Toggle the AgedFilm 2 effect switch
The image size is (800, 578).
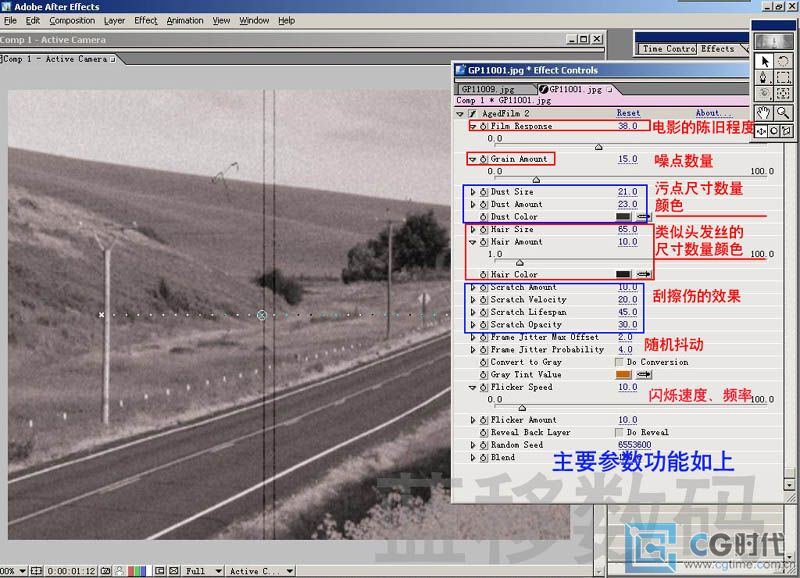coord(473,113)
